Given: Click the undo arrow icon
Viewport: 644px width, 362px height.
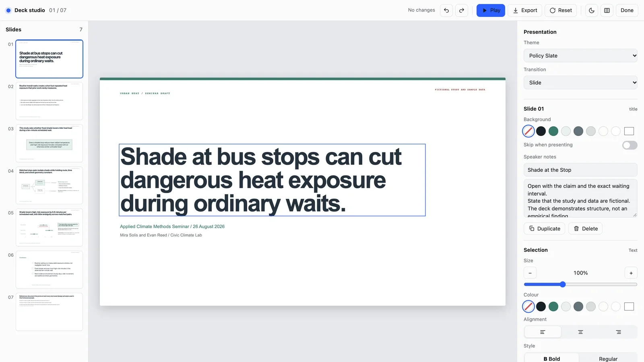Looking at the screenshot, I should pos(446,10).
